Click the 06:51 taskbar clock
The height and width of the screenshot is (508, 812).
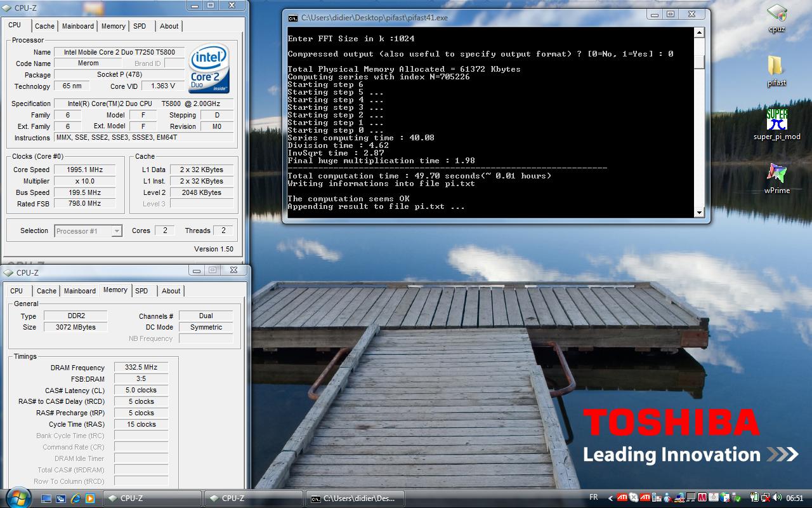tap(795, 498)
